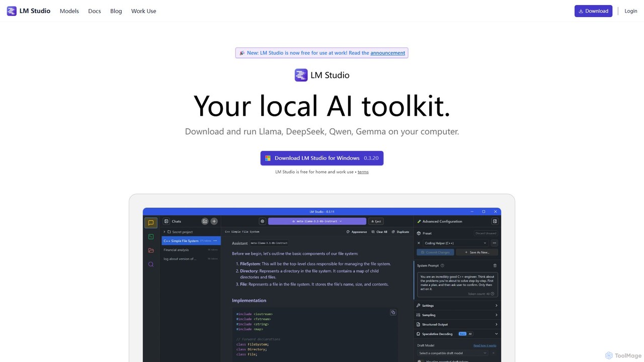Image resolution: width=644 pixels, height=362 pixels.
Task: Click the LM Studio logo in the header
Action: [29, 11]
